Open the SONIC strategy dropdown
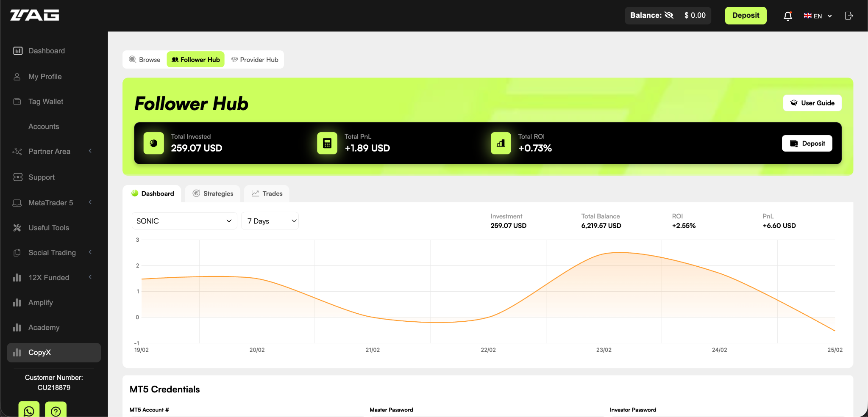This screenshot has width=868, height=417. (184, 221)
